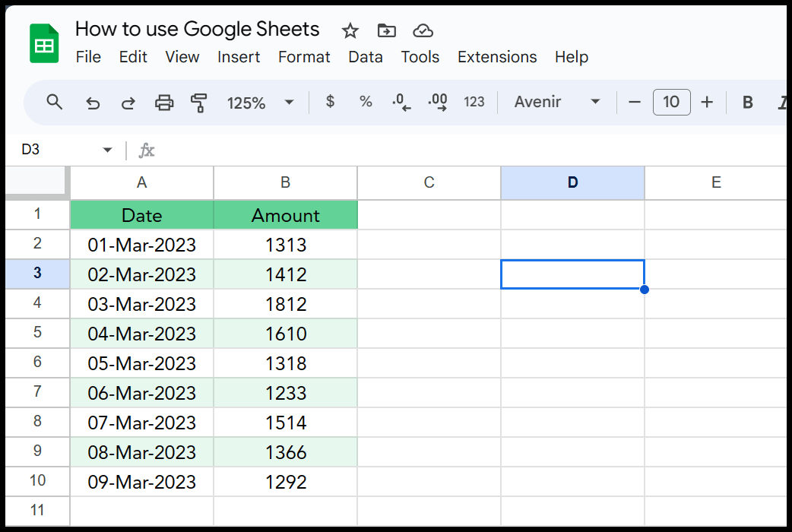Select the amount cell 1412

285,274
